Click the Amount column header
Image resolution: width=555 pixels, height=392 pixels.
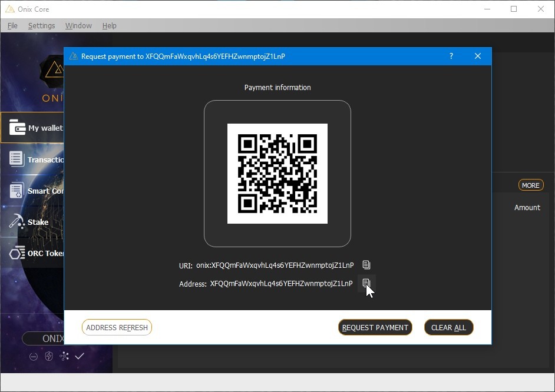[527, 208]
